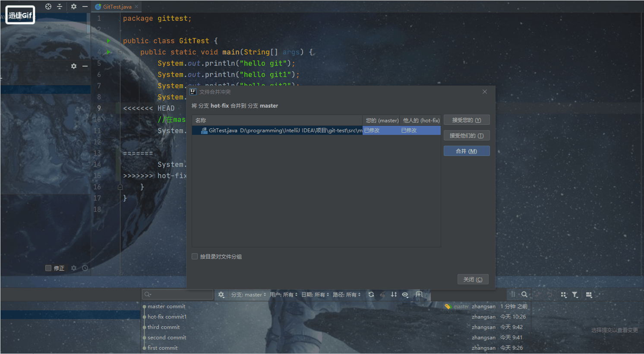Select the 'third commit' log entry

164,327
